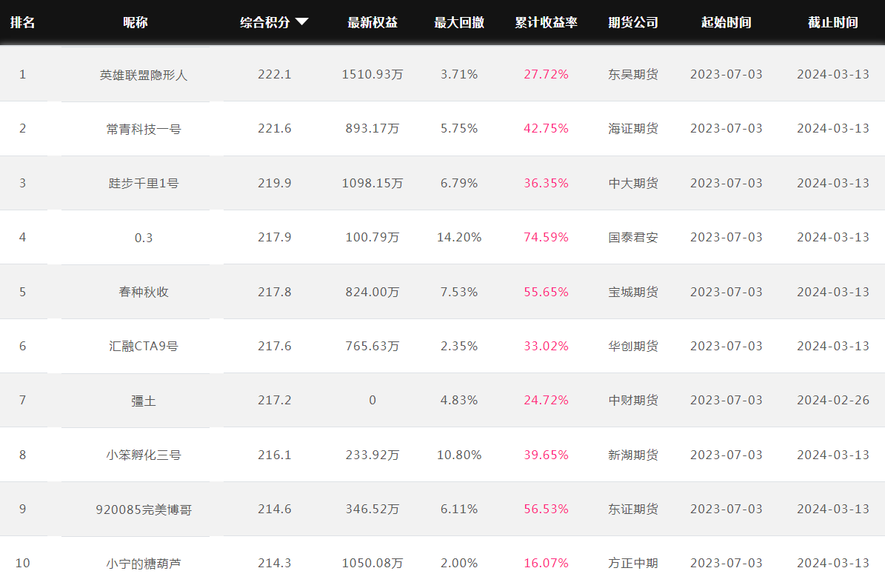Click the 东吴期货 company cell
This screenshot has height=588, width=885.
coord(633,75)
